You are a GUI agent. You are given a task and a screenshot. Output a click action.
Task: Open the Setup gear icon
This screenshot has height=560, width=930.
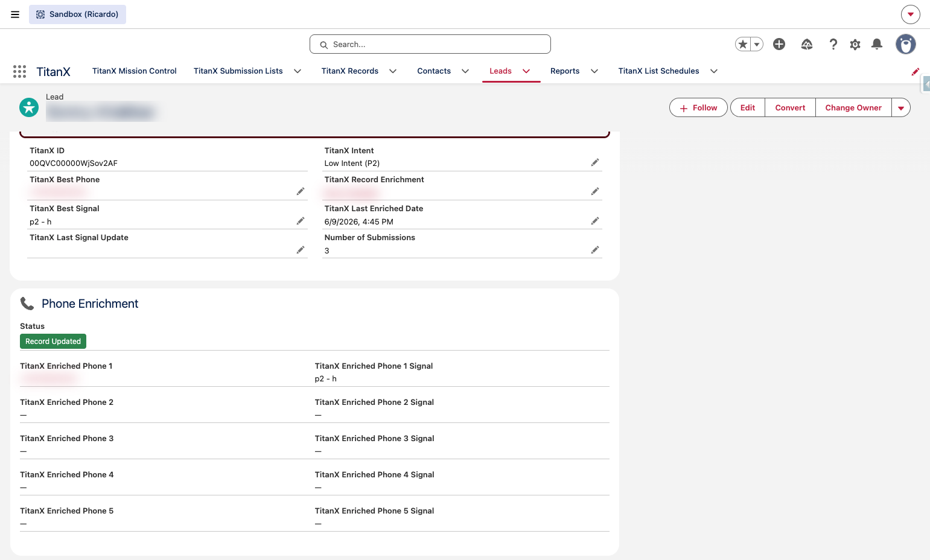855,44
